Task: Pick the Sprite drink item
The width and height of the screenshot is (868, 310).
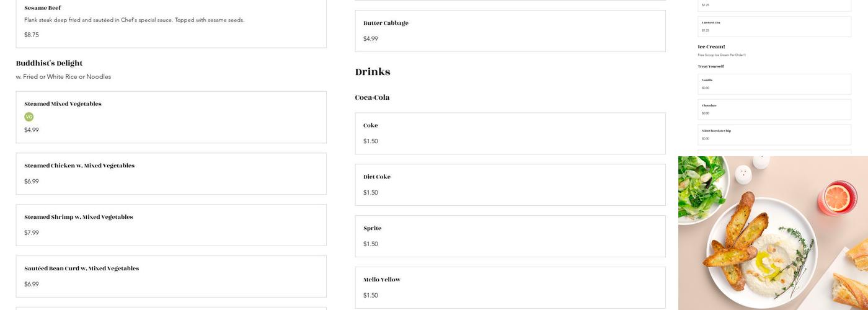Action: (x=510, y=236)
